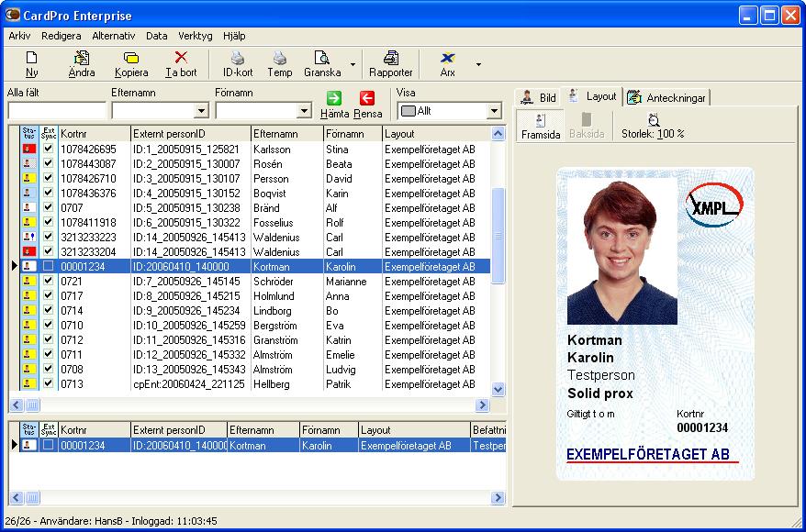Expand the Arx dropdown arrow
The height and width of the screenshot is (532, 806).
478,64
